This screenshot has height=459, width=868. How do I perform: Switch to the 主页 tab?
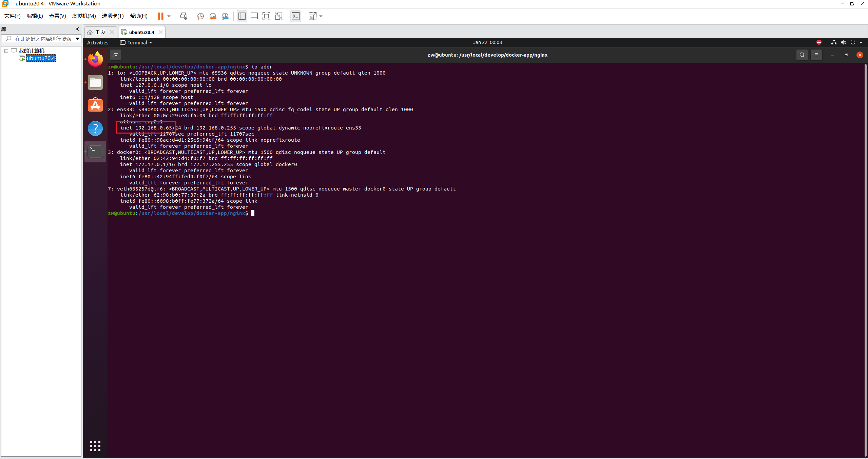click(x=100, y=32)
